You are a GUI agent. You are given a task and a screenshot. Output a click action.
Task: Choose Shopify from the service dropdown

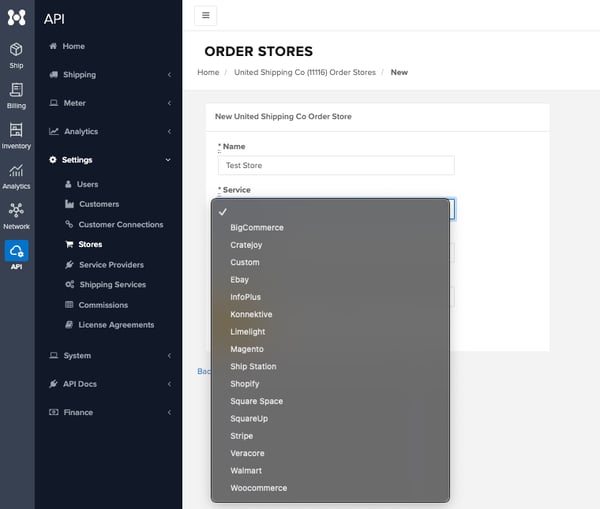[x=245, y=384]
